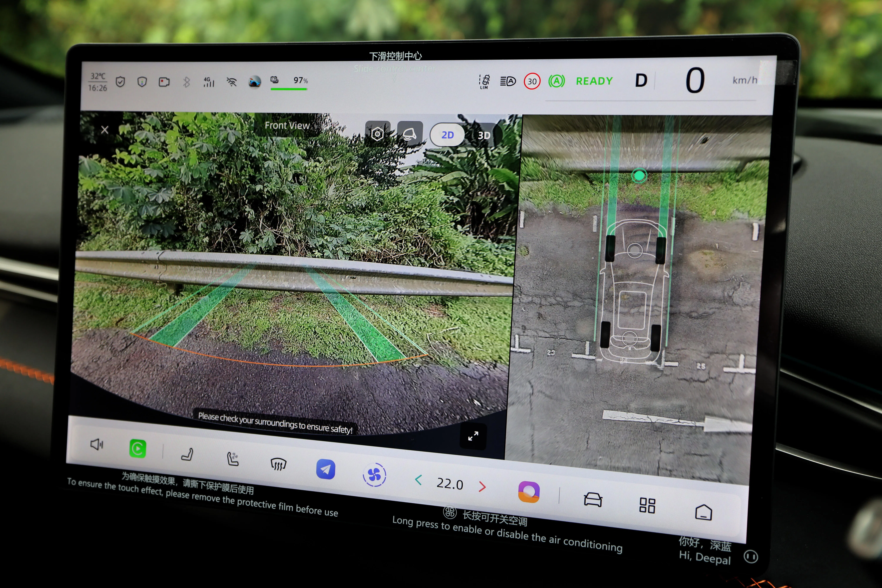Open the apps grid menu

click(x=647, y=506)
